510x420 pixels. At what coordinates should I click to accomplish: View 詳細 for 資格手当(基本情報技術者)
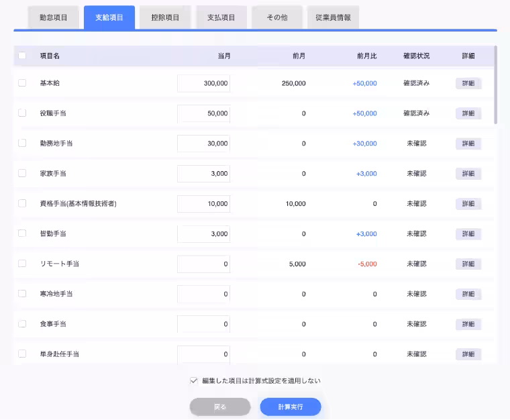pos(468,204)
